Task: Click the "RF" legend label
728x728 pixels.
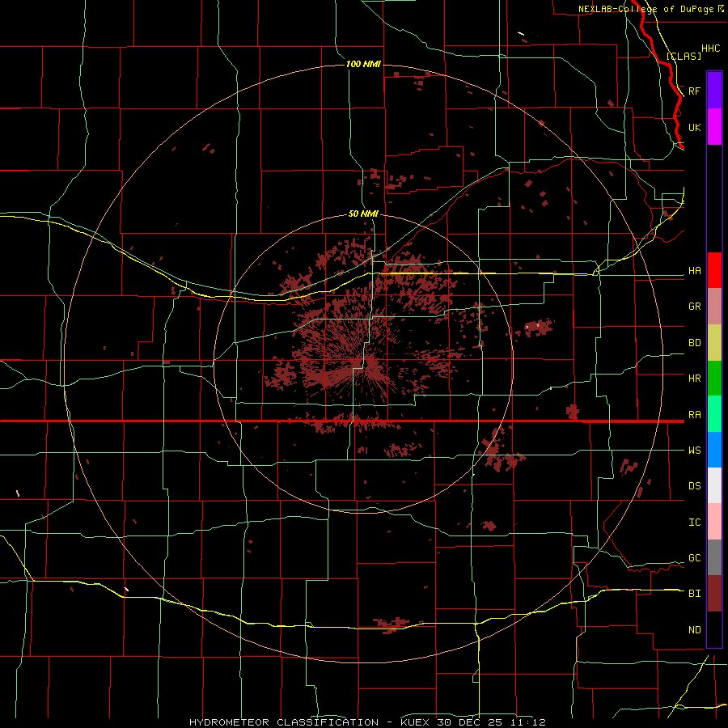Action: tap(695, 91)
